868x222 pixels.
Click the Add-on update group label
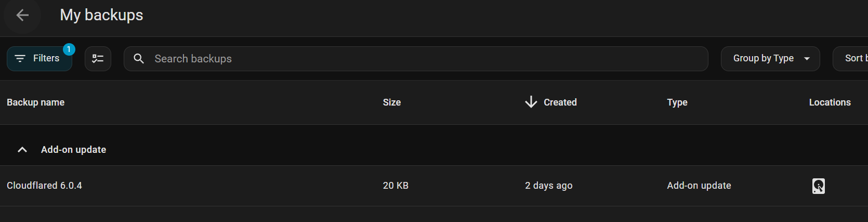pos(73,150)
